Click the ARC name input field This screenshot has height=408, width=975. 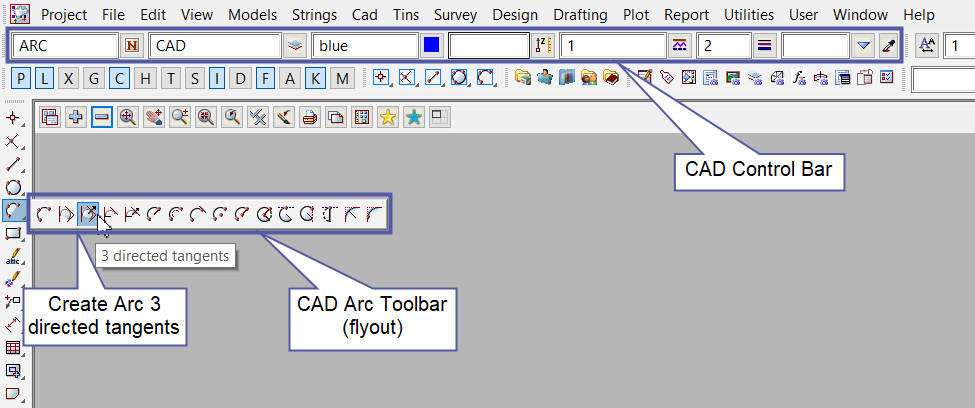click(x=65, y=45)
